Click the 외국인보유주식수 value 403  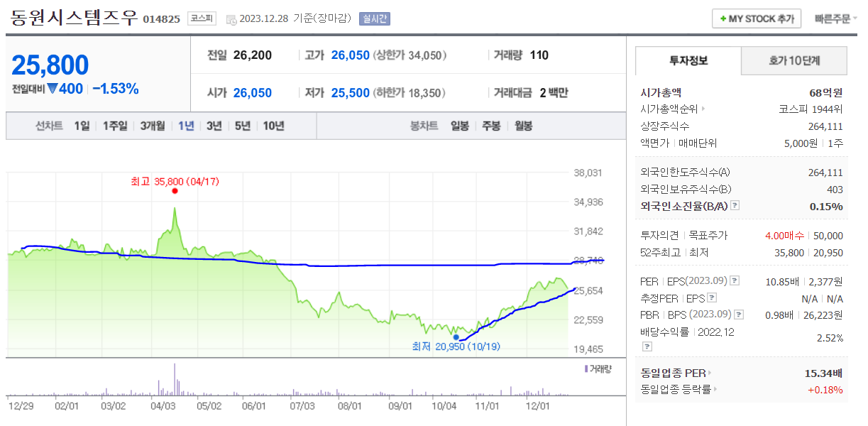(835, 190)
